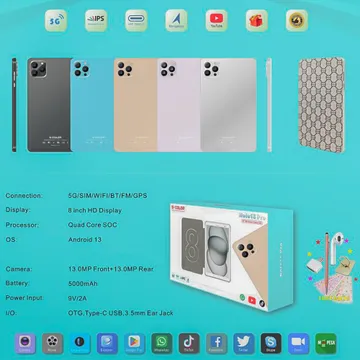Screen dimensions: 360x360
Task: Click the "Quad Core SOC" text
Action: [92, 225]
